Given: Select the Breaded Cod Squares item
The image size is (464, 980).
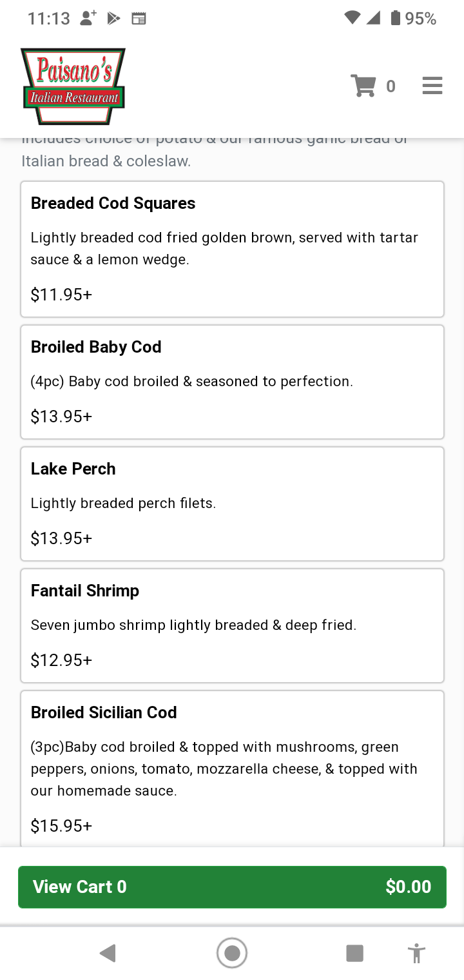Looking at the screenshot, I should [x=232, y=249].
